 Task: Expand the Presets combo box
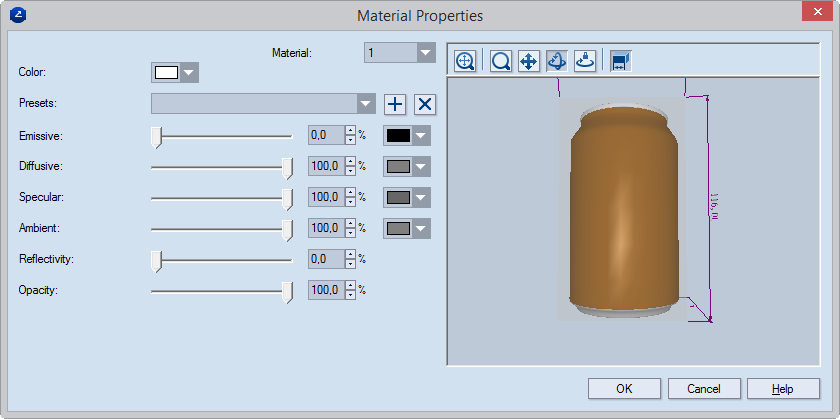366,104
